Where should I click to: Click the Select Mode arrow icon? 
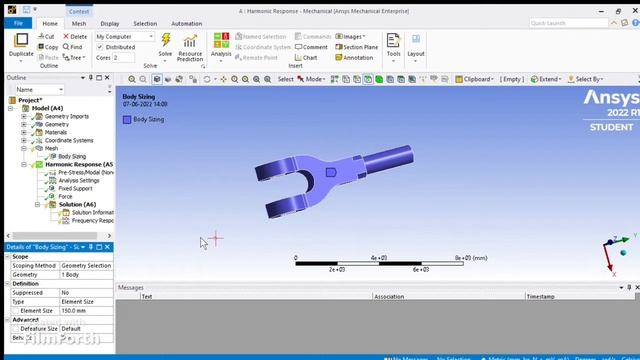pyautogui.click(x=301, y=79)
